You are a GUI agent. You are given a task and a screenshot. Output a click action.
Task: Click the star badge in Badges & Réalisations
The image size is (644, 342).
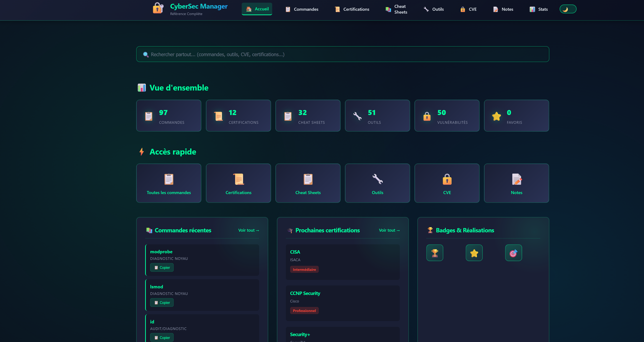pos(474,253)
